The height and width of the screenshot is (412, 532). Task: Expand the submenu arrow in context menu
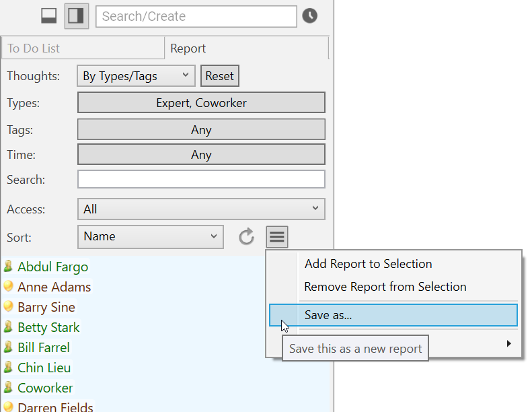tap(508, 343)
